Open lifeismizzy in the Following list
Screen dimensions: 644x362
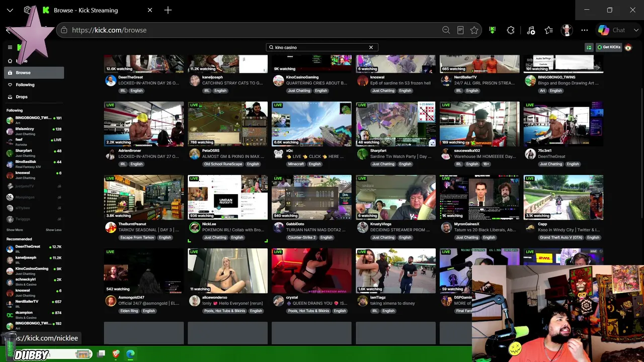click(x=34, y=131)
